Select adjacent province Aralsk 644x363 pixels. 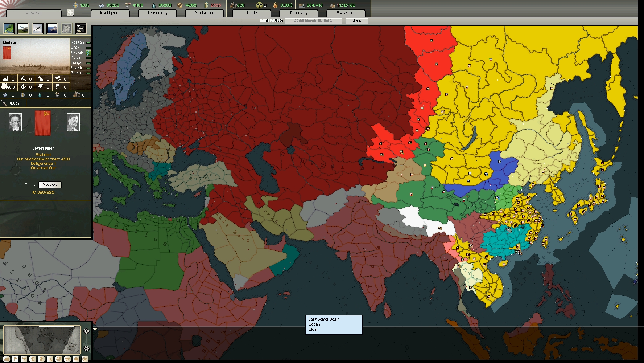point(77,68)
